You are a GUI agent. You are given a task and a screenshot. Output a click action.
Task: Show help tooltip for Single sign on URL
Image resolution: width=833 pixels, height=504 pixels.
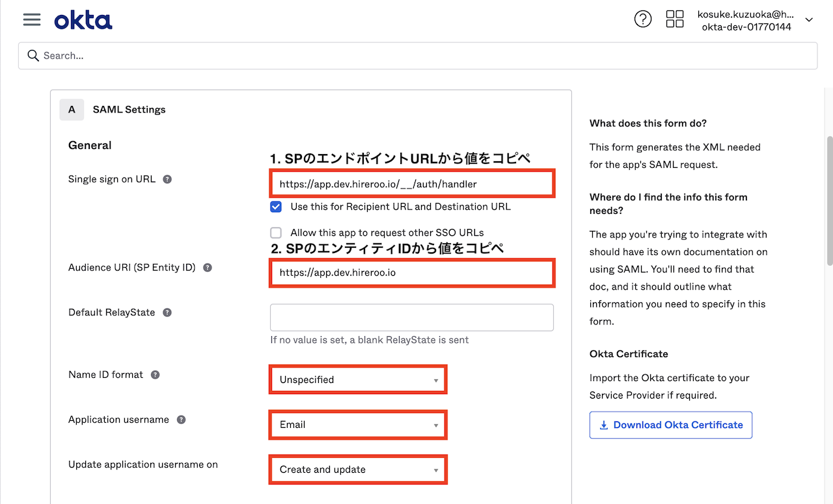(167, 179)
